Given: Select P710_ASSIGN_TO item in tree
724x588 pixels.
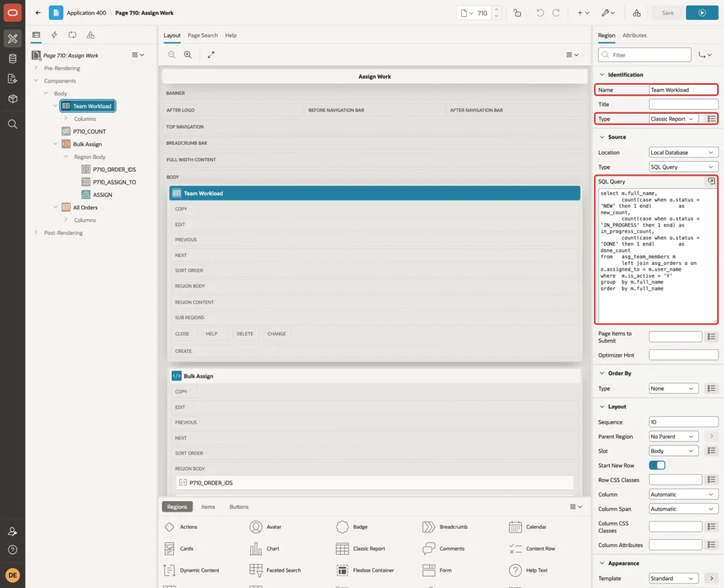Looking at the screenshot, I should [x=114, y=182].
